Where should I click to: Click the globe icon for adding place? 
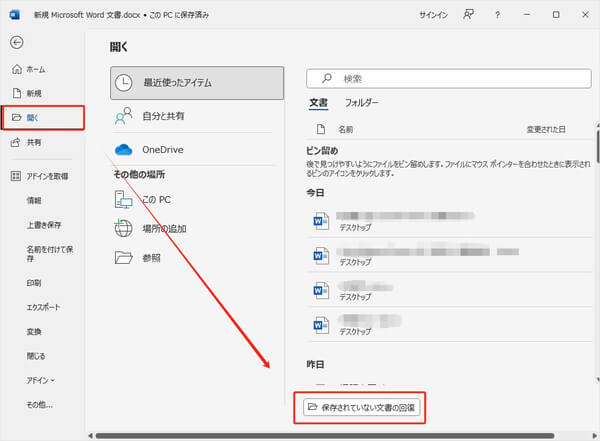tap(123, 228)
